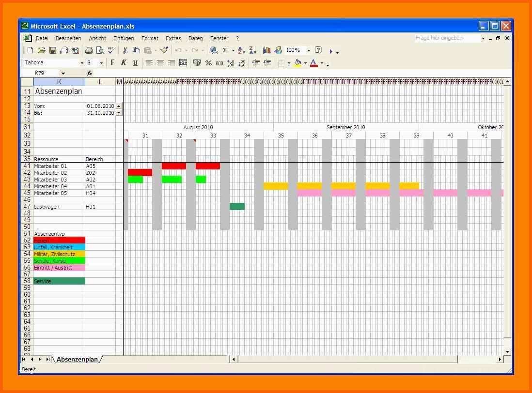The width and height of the screenshot is (532, 393).
Task: Click the Decrease Indent icon
Action: pos(256,63)
